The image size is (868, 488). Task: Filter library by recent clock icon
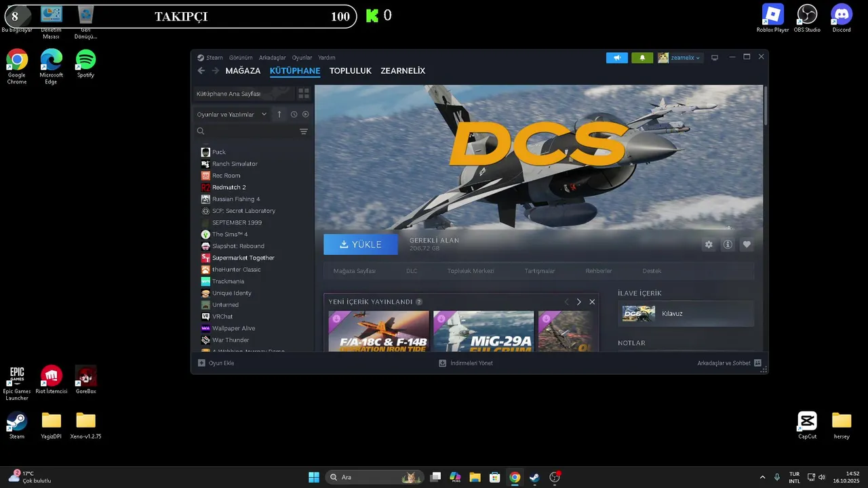coord(294,115)
